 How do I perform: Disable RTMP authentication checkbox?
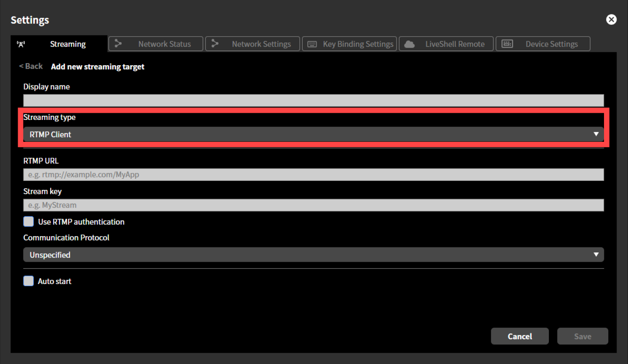[28, 221]
